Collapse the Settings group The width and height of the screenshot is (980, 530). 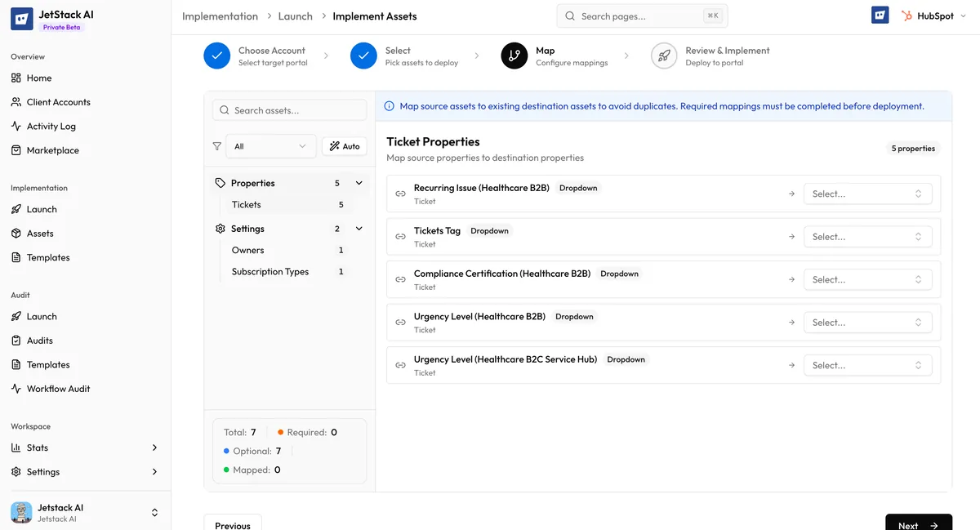coord(358,228)
